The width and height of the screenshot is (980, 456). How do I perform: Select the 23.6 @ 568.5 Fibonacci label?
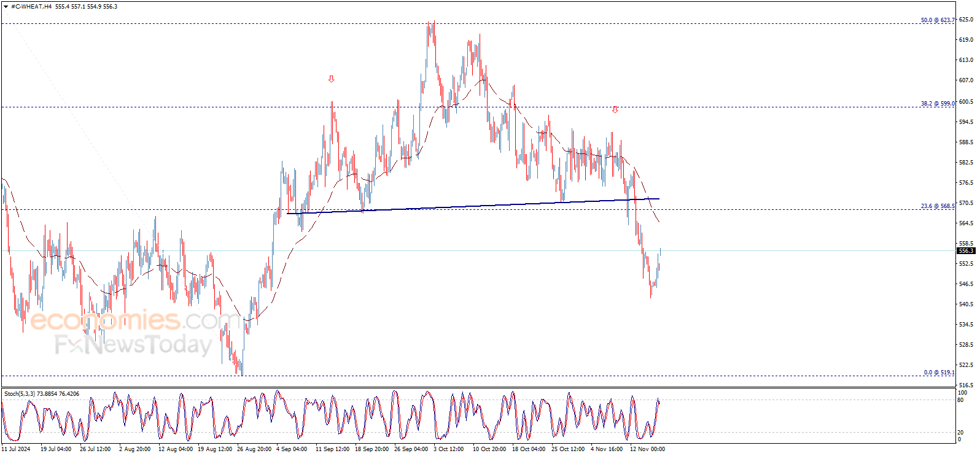938,206
